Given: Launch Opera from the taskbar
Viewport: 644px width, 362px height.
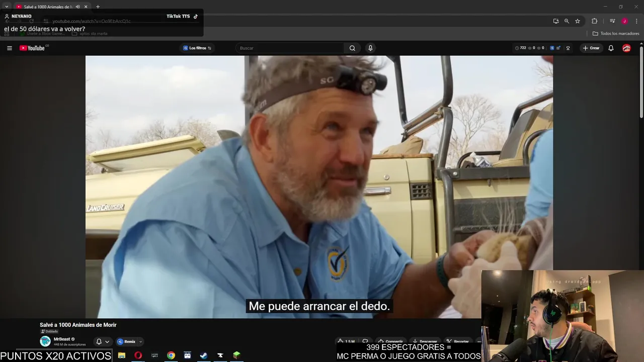Looking at the screenshot, I should (x=138, y=355).
